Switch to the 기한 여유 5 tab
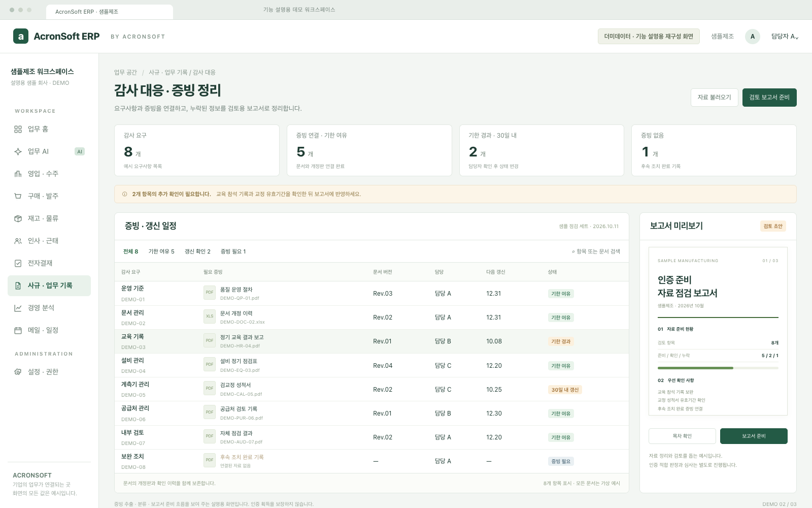Screen dimensions: 812x508 click(161, 251)
